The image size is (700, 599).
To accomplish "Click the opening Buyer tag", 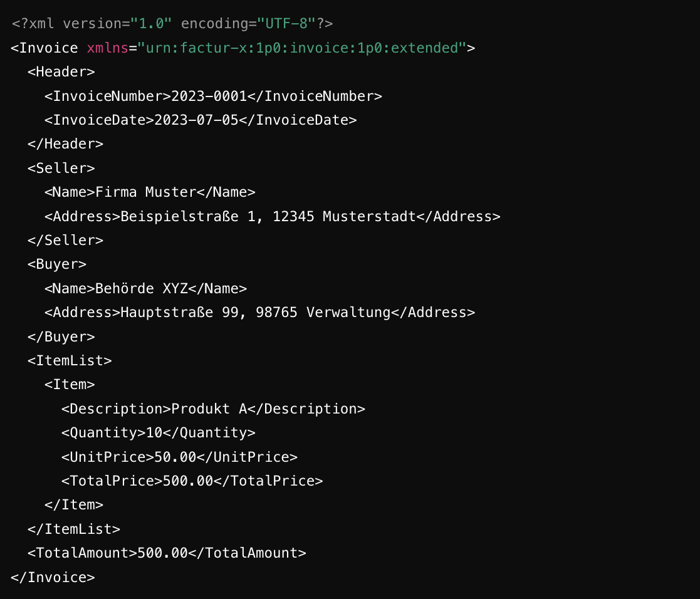I will [57, 264].
